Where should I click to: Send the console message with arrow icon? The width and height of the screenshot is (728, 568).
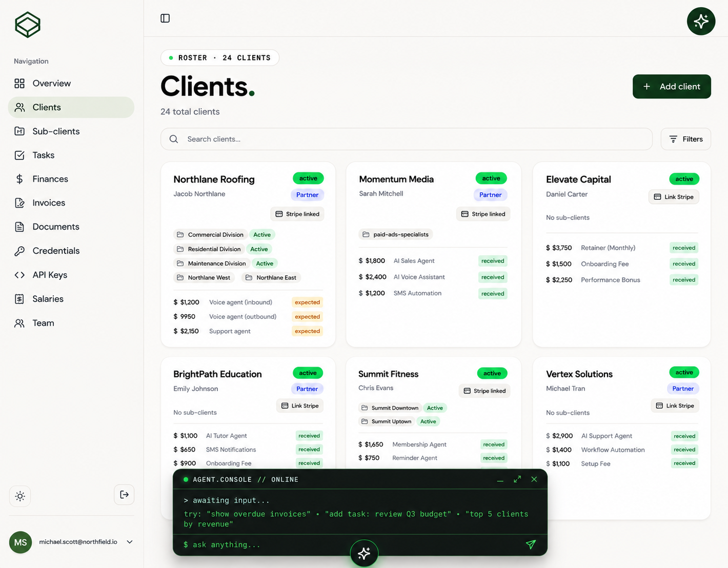click(531, 544)
